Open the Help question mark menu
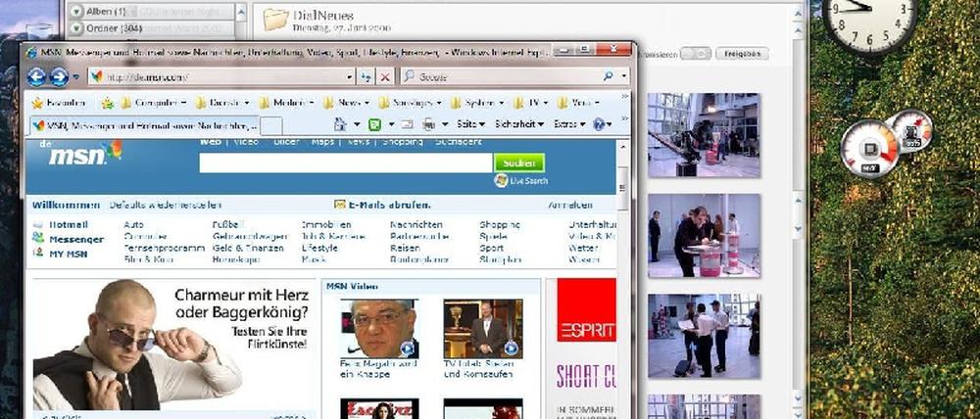The image size is (980, 419). pyautogui.click(x=603, y=124)
